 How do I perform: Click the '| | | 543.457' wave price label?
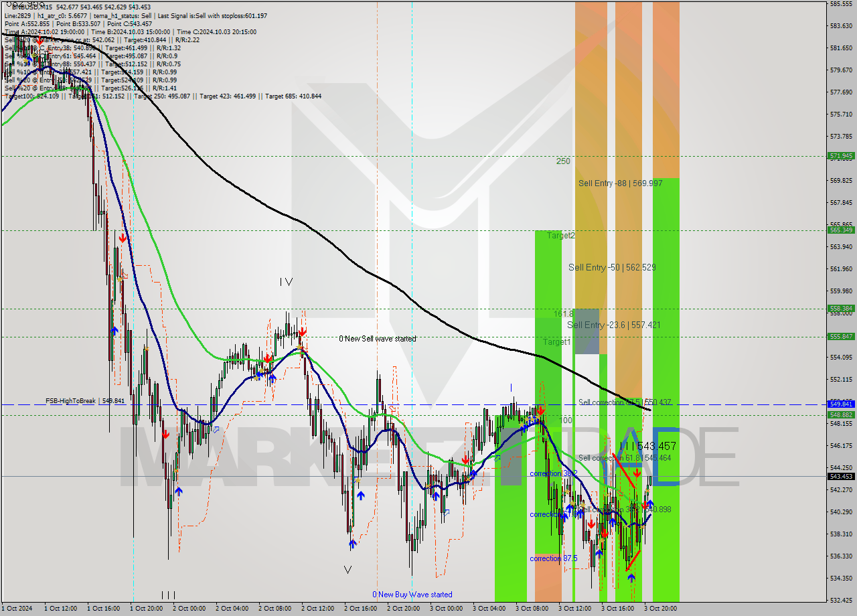(x=647, y=446)
